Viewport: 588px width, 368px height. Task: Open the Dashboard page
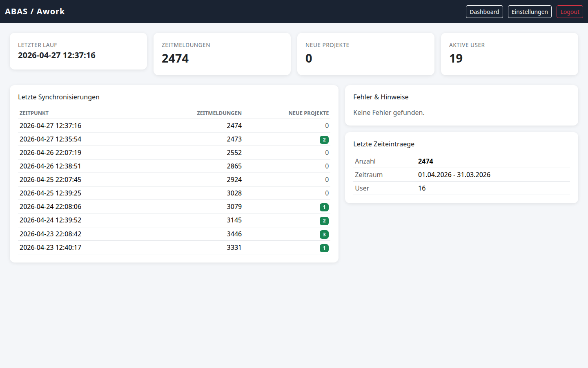point(484,12)
